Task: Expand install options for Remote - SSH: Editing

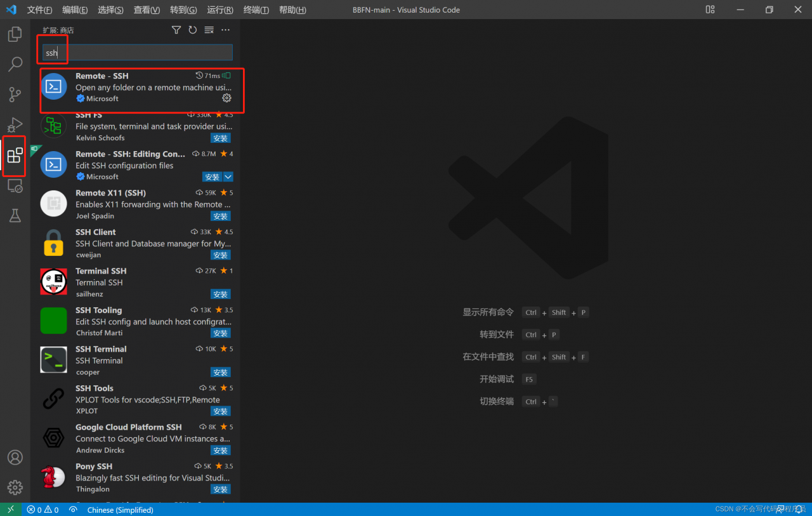Action: [x=228, y=177]
